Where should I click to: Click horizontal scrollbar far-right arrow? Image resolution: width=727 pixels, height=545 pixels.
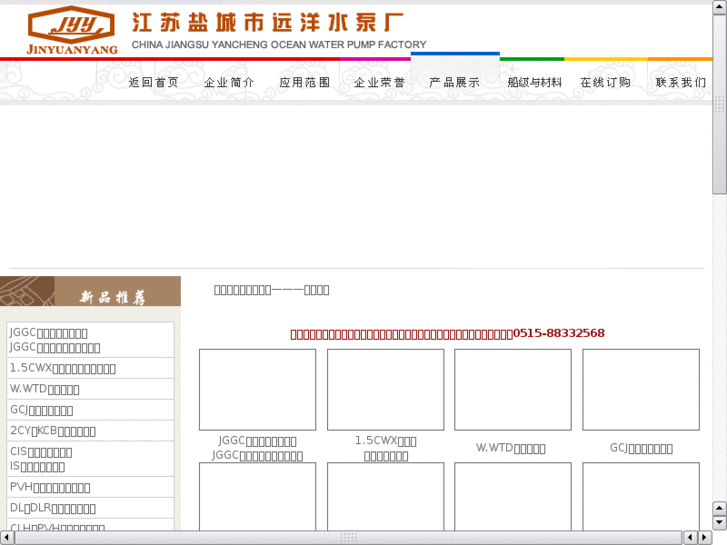click(705, 538)
